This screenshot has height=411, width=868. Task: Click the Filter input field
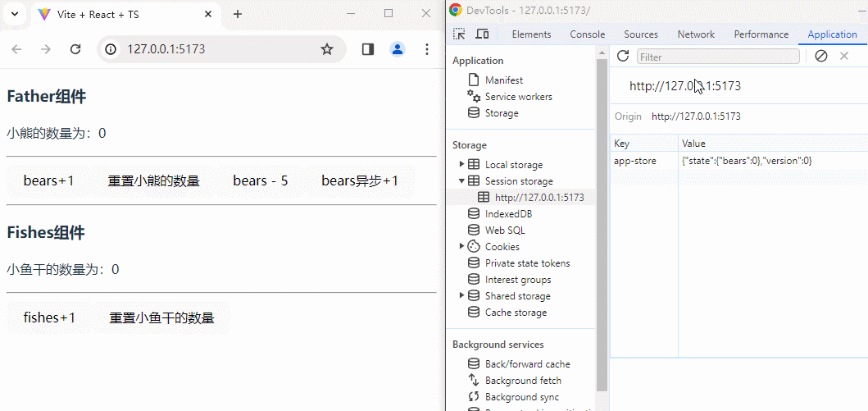tap(718, 57)
